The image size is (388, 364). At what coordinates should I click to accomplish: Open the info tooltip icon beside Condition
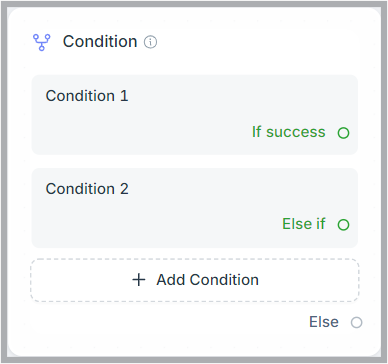[x=150, y=42]
